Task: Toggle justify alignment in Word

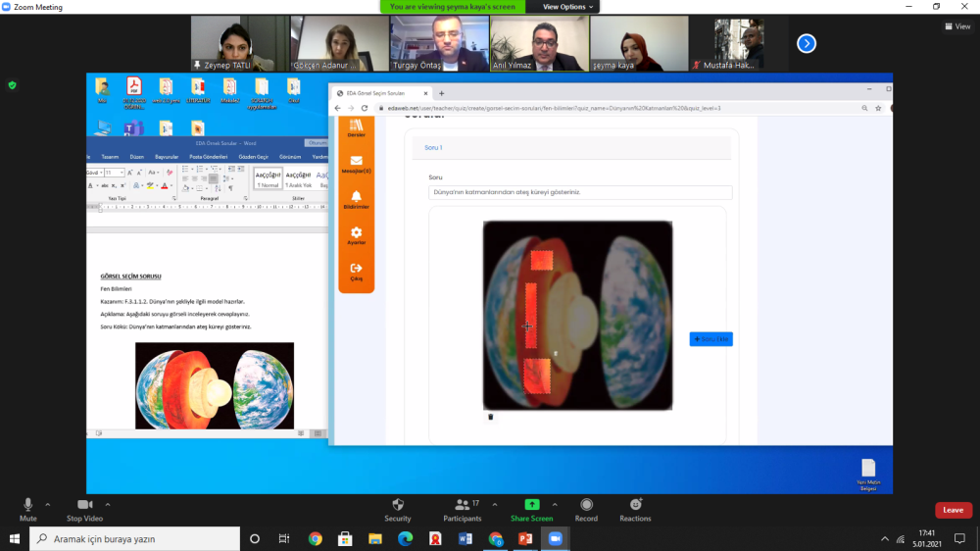Action: (213, 178)
